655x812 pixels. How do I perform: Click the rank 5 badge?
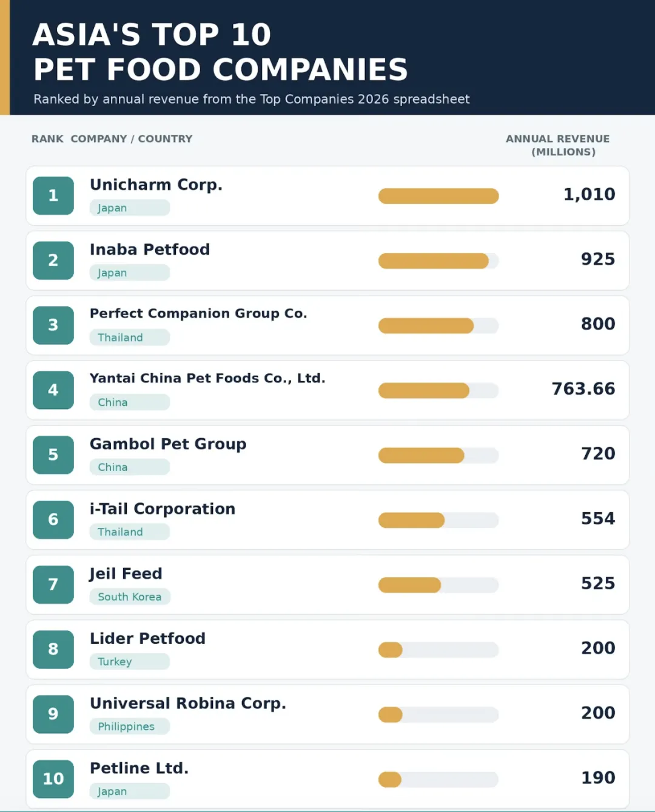tap(53, 455)
